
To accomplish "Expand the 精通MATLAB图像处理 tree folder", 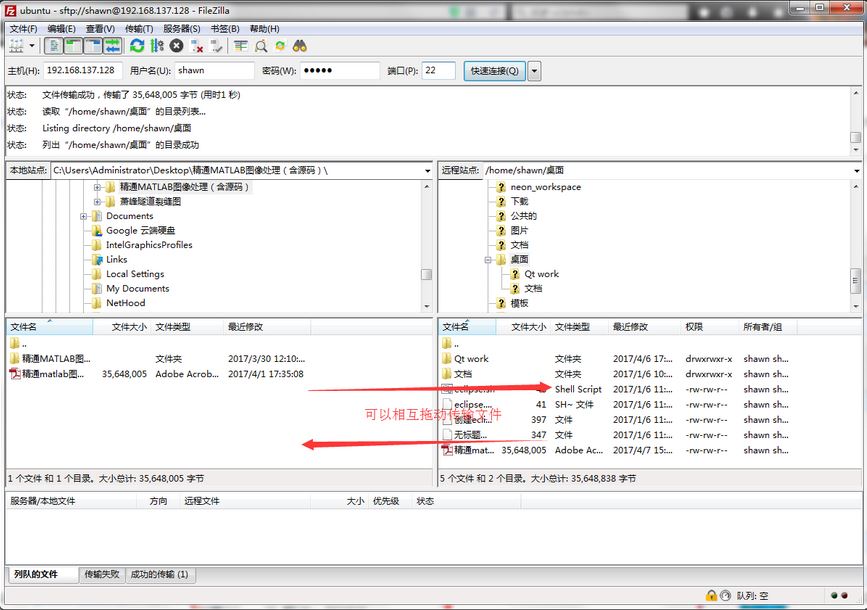I will 97,187.
